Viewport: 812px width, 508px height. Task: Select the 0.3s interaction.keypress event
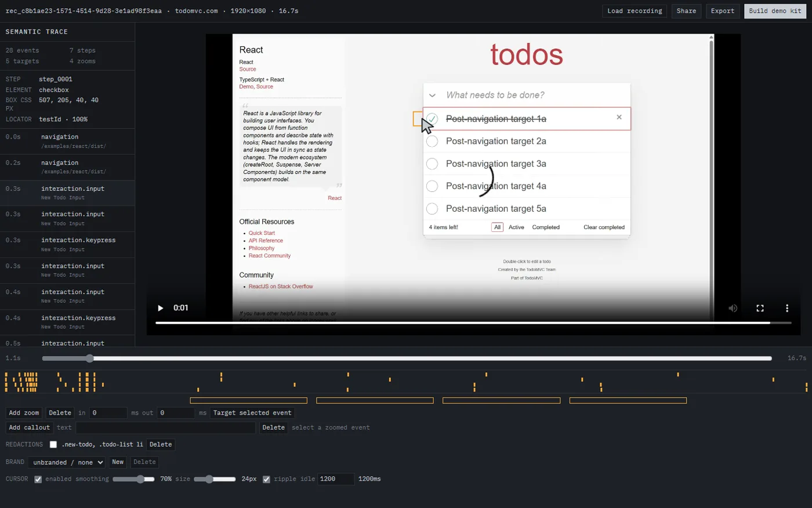click(x=67, y=244)
